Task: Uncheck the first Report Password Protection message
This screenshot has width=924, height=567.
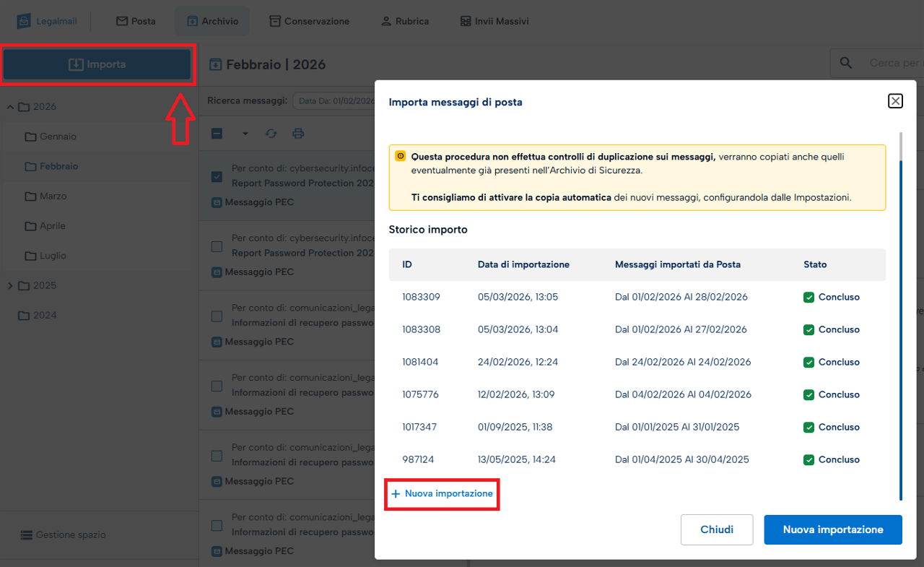Action: tap(217, 177)
